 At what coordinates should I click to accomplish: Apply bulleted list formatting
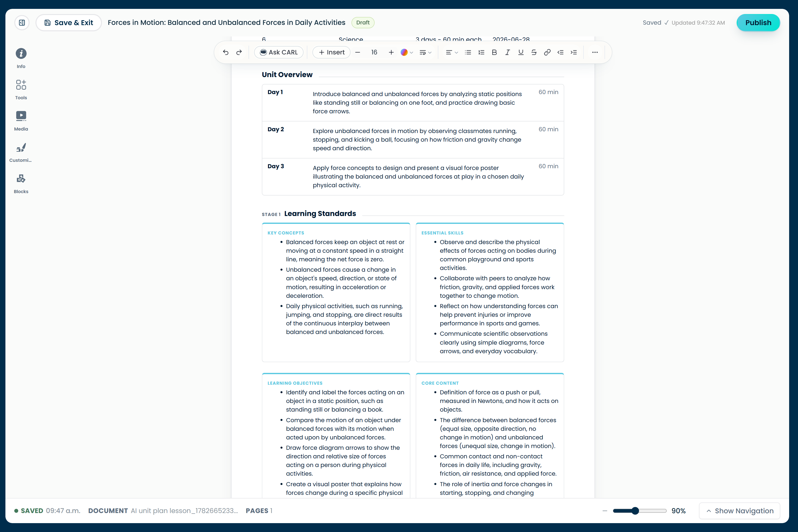[468, 52]
